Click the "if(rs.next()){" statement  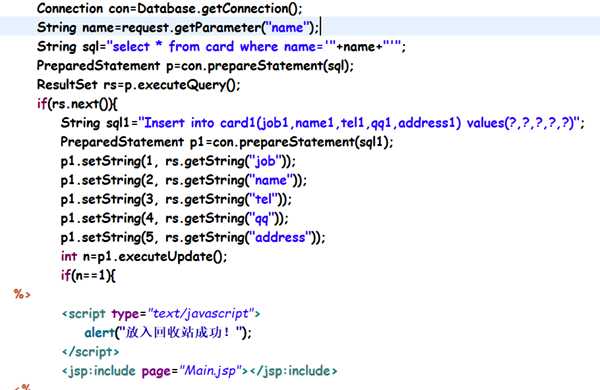(77, 104)
